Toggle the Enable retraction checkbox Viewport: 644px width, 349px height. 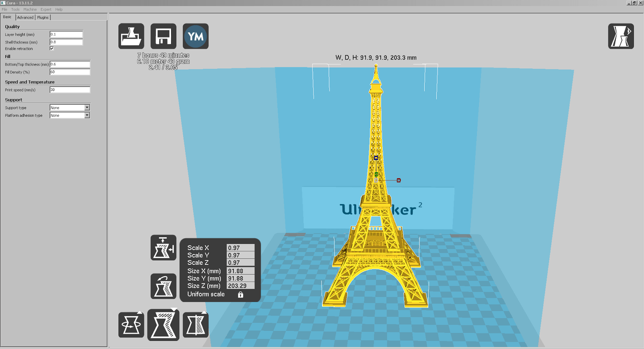tap(52, 48)
